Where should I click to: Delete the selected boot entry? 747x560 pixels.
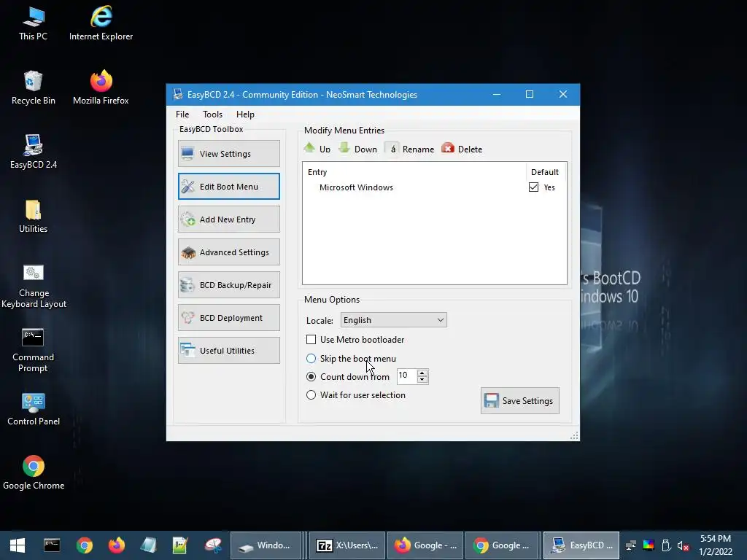[462, 149]
